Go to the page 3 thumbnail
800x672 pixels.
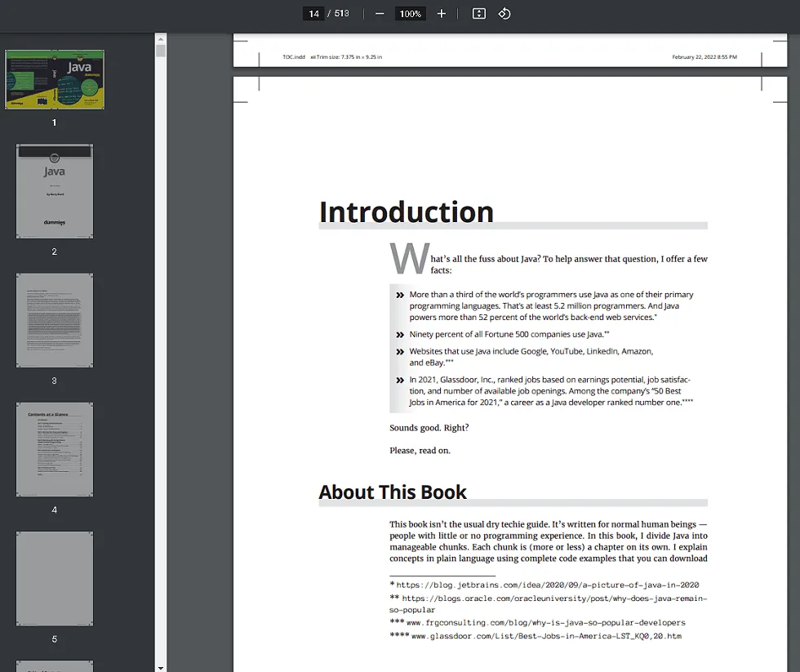point(55,320)
